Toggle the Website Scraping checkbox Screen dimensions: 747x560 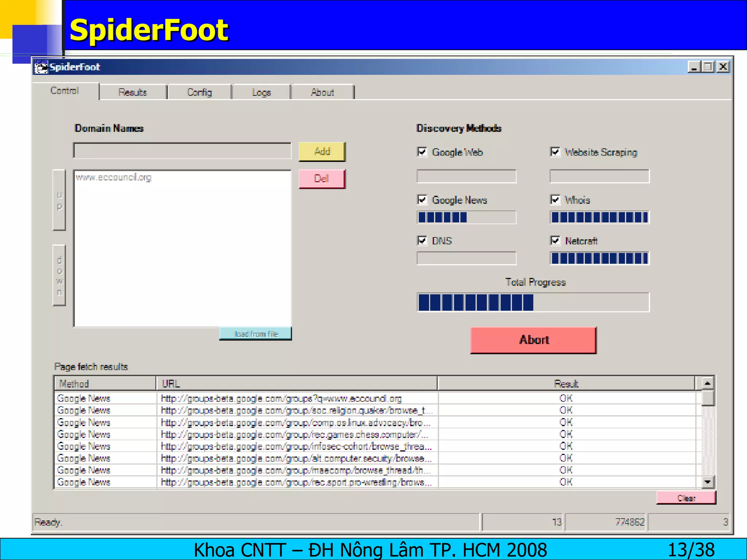(x=555, y=152)
